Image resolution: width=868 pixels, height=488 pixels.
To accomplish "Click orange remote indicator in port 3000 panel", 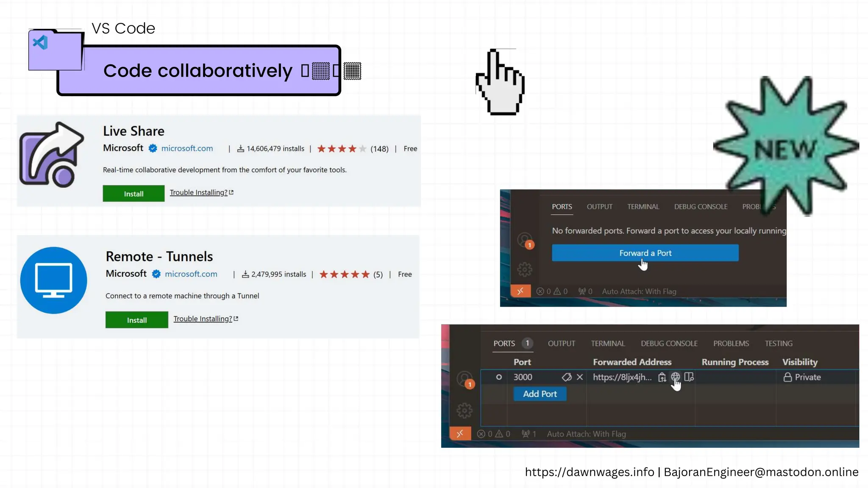I will (x=460, y=434).
